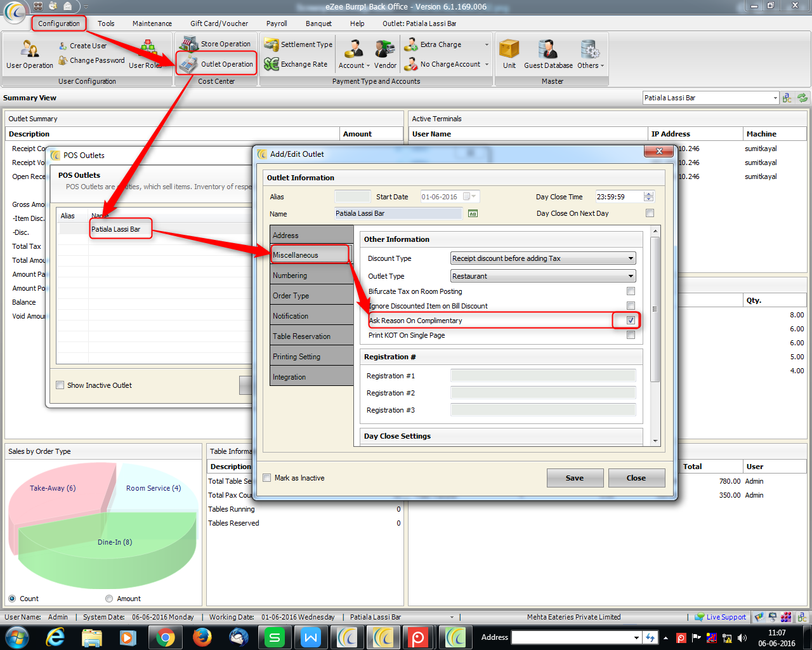
Task: Open the application orb menu button
Action: pos(14,13)
